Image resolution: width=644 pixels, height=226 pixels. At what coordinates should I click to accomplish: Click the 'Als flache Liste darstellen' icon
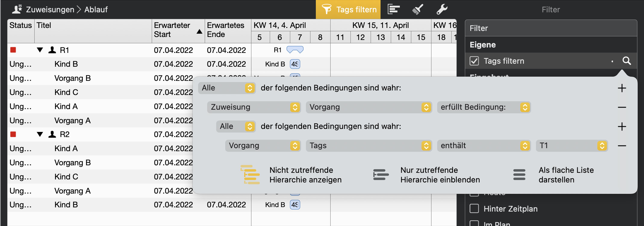click(519, 175)
